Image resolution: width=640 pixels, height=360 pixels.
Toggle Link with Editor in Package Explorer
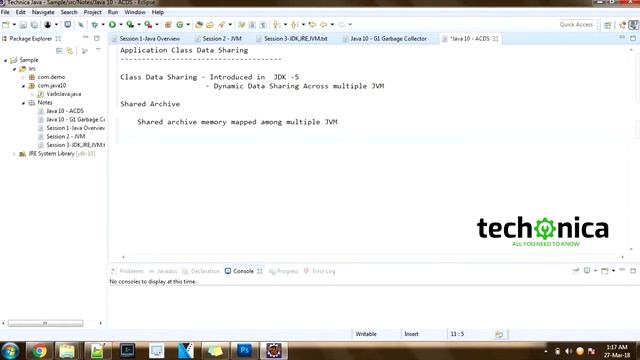pos(70,51)
